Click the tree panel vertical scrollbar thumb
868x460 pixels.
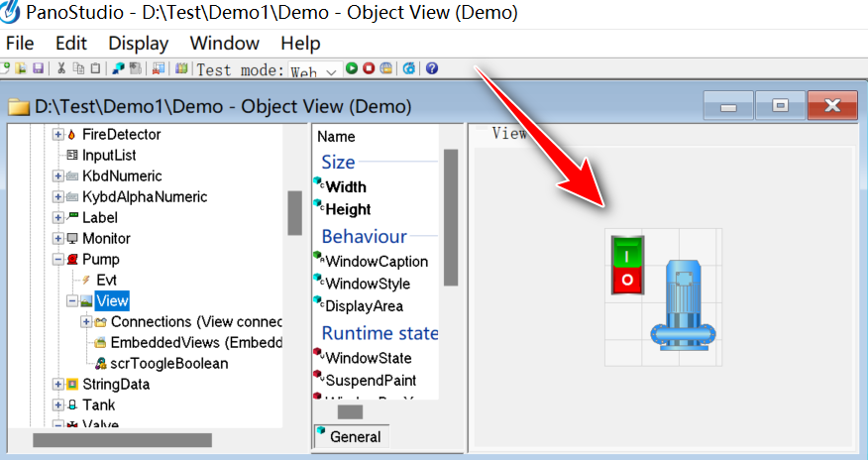294,212
